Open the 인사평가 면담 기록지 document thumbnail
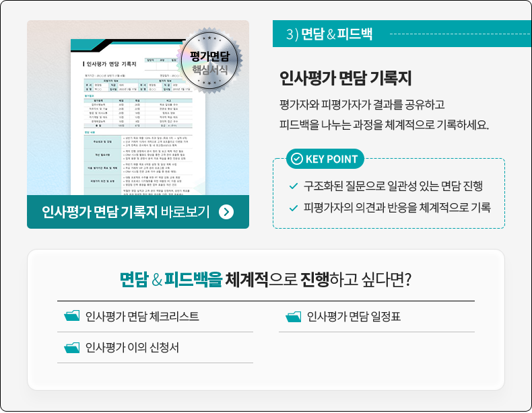Screen dimensions: 532x413 tap(138, 117)
